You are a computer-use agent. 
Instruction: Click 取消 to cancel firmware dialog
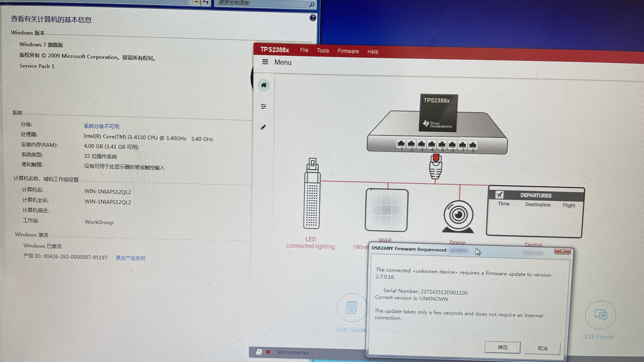click(x=542, y=348)
